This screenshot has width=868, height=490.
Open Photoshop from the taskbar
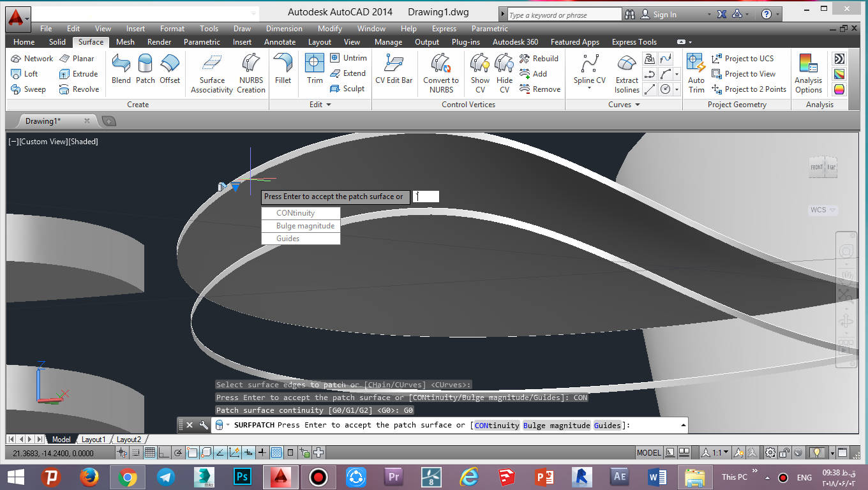tap(242, 477)
